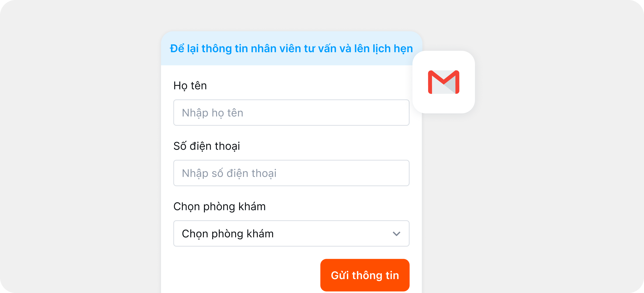644x293 pixels.
Task: Click the selected value text Chọn phòng khám
Action: [x=228, y=234]
